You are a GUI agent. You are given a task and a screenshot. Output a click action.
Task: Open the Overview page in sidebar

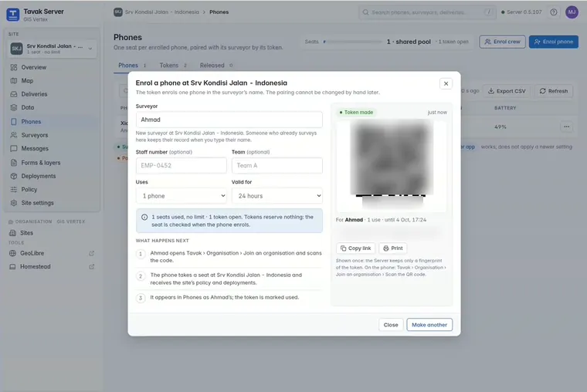(x=52, y=67)
